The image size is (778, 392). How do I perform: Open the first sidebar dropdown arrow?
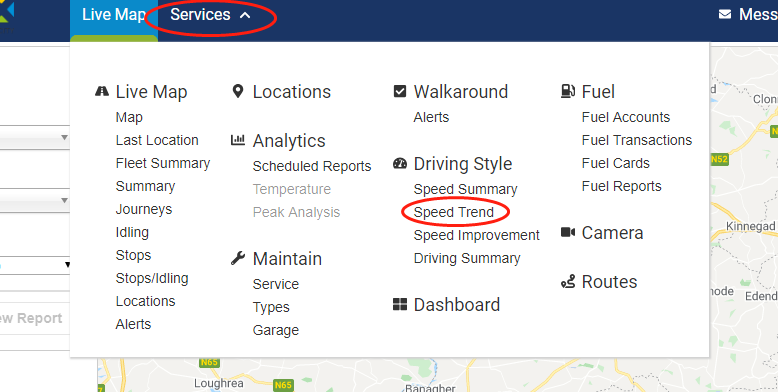pyautogui.click(x=65, y=137)
